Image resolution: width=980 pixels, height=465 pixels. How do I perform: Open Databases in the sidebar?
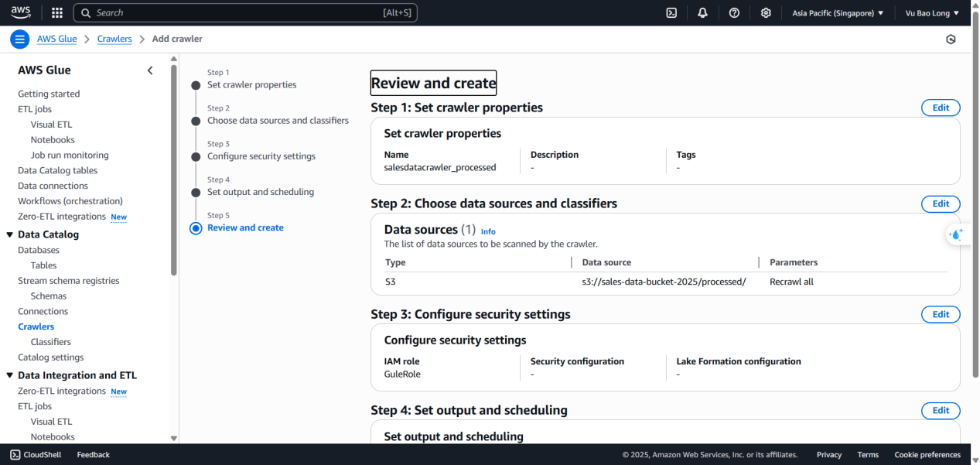point(39,250)
